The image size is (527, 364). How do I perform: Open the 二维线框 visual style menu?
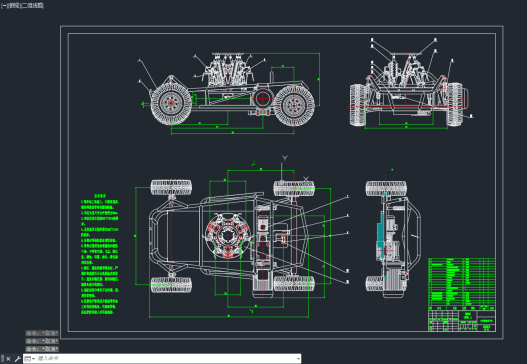pos(33,6)
